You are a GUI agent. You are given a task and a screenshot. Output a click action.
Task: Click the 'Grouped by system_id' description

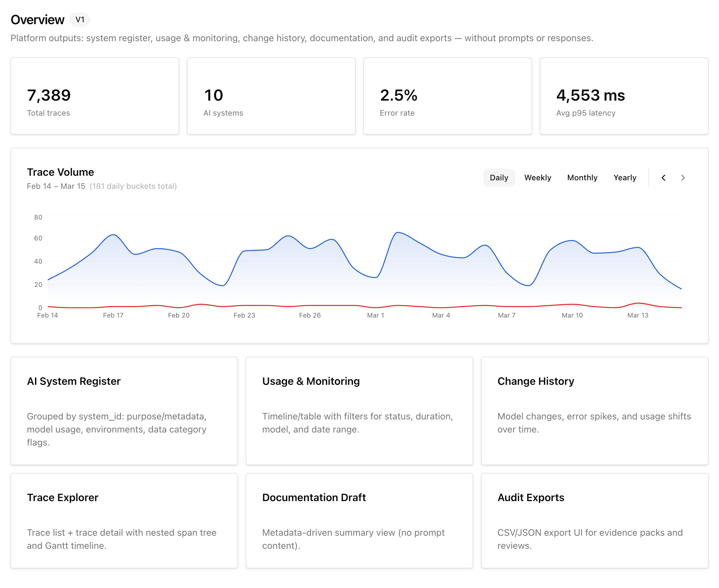pyautogui.click(x=117, y=429)
